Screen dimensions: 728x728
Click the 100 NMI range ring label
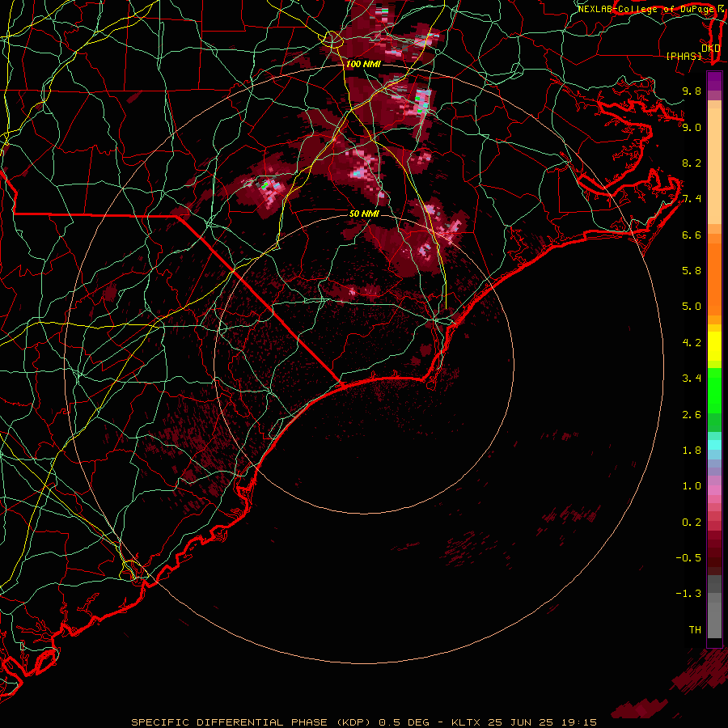click(363, 64)
